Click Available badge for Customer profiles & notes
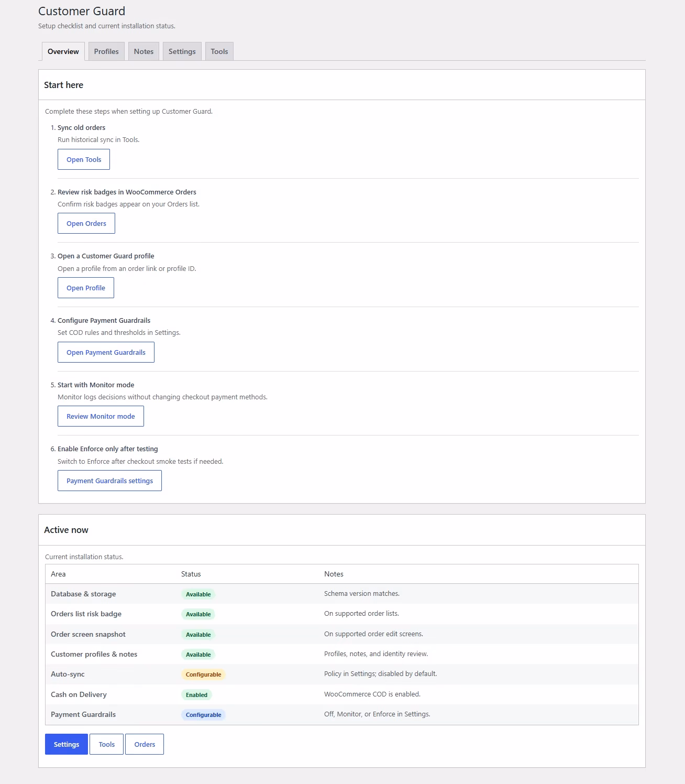 point(198,655)
